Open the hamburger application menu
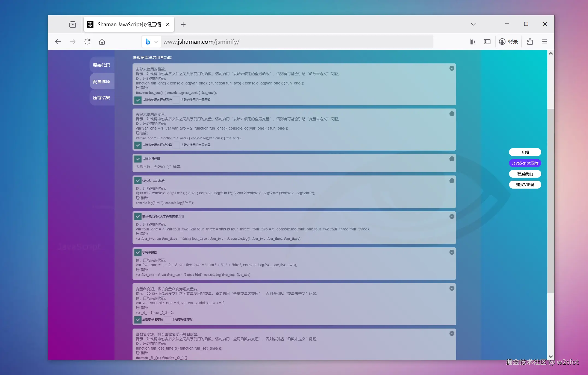 544,42
